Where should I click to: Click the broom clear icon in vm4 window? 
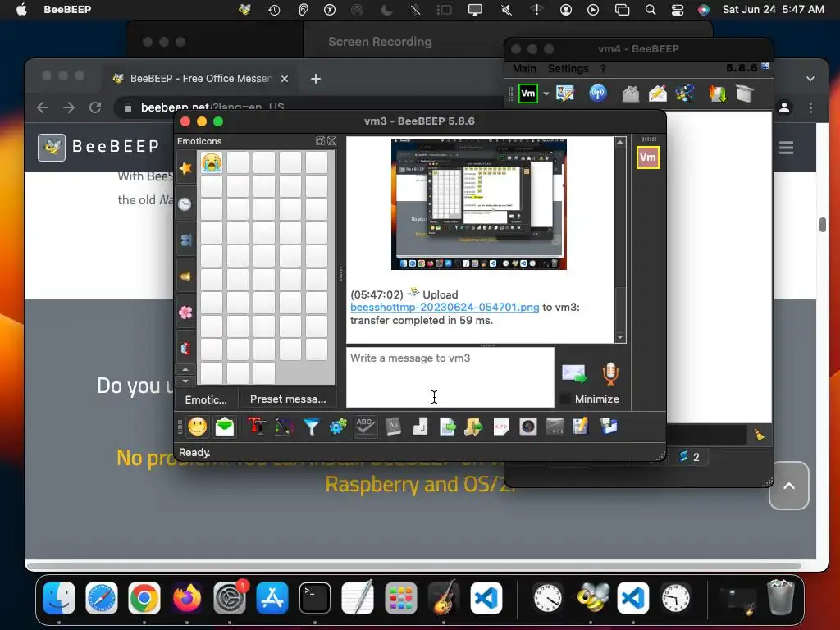(x=759, y=435)
